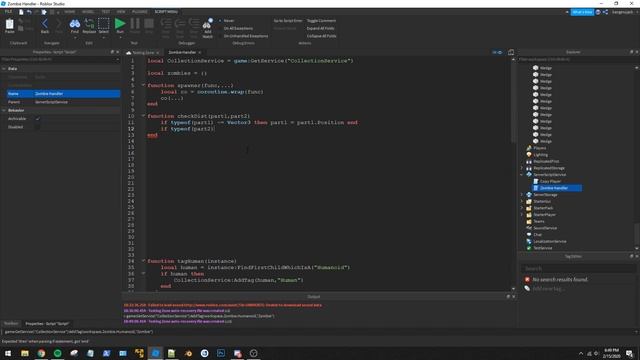Click Expand All Folds

coord(320,28)
